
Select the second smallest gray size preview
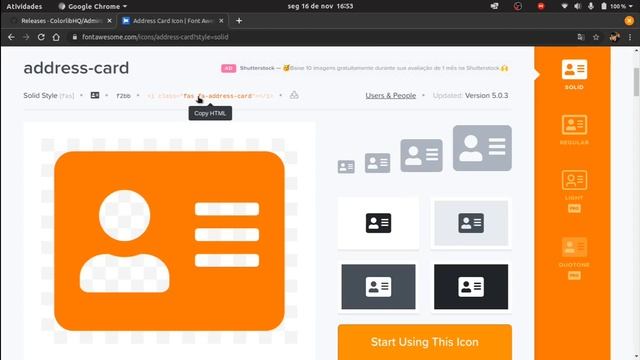point(377,163)
